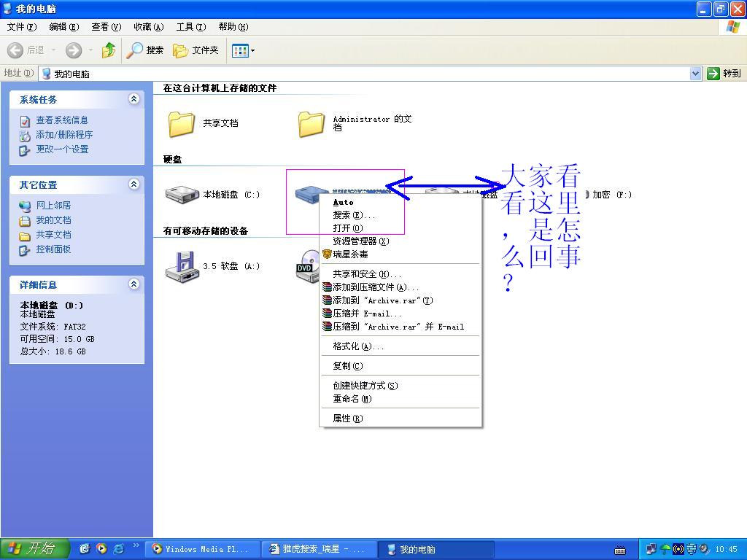Click the Go (转到) button
Viewport: 747px width, 560px height.
[x=724, y=74]
